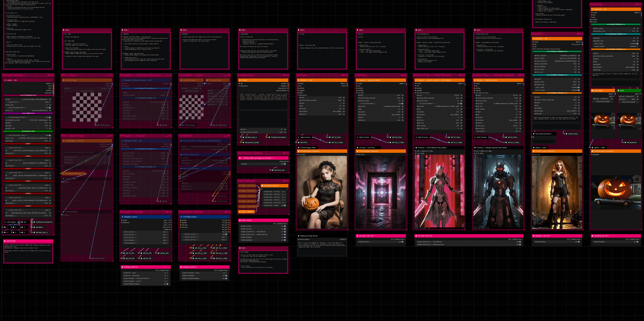Toggle eye icon on General Settings group
Viewport: 644px width, 321px height.
[49, 75]
